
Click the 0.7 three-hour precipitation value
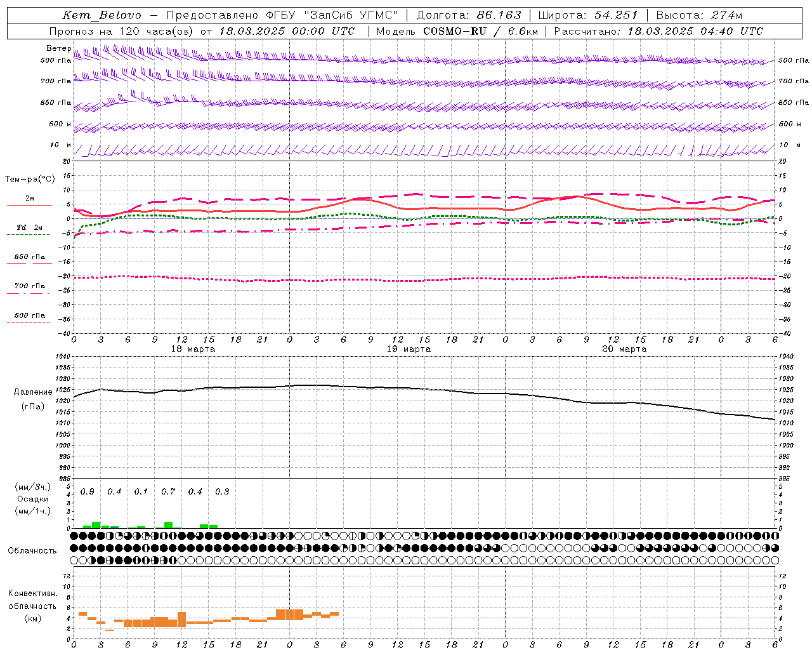[x=168, y=492]
